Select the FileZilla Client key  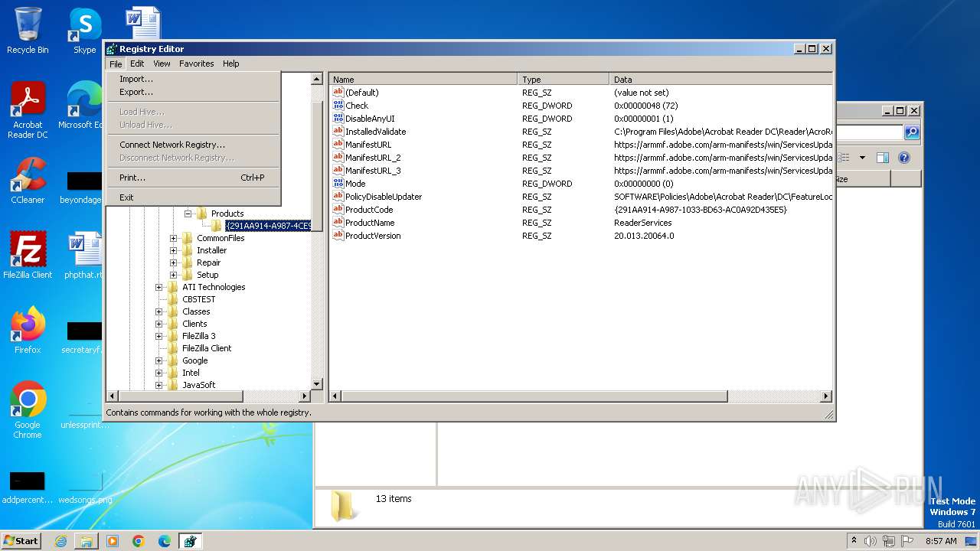(x=207, y=348)
